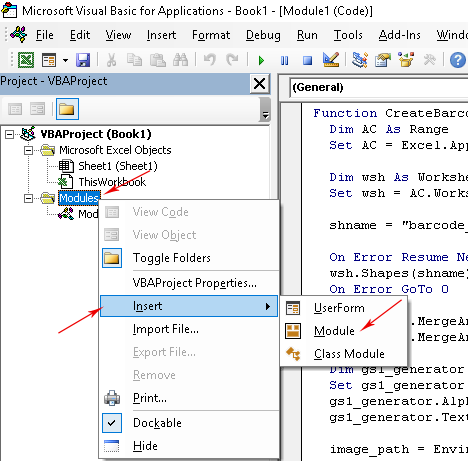
Task: Open the Insert object dropdown arrow in toolbar
Action: (65, 60)
